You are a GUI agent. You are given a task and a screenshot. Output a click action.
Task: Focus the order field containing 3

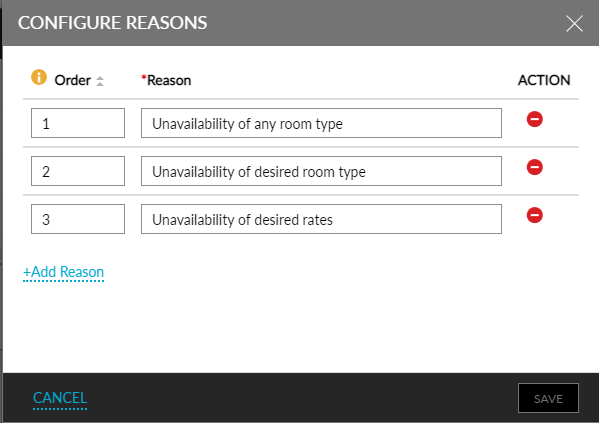pyautogui.click(x=78, y=219)
